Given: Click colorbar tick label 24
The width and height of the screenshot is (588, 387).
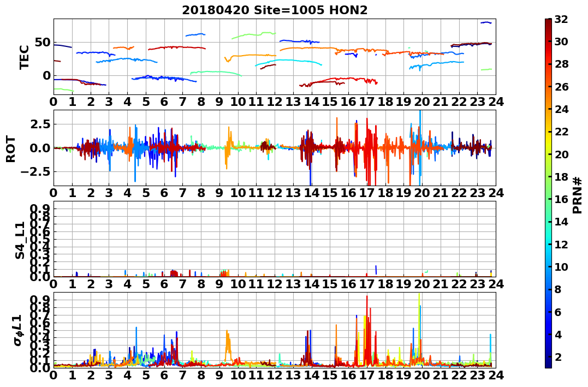Looking at the screenshot, I should pyautogui.click(x=561, y=109).
